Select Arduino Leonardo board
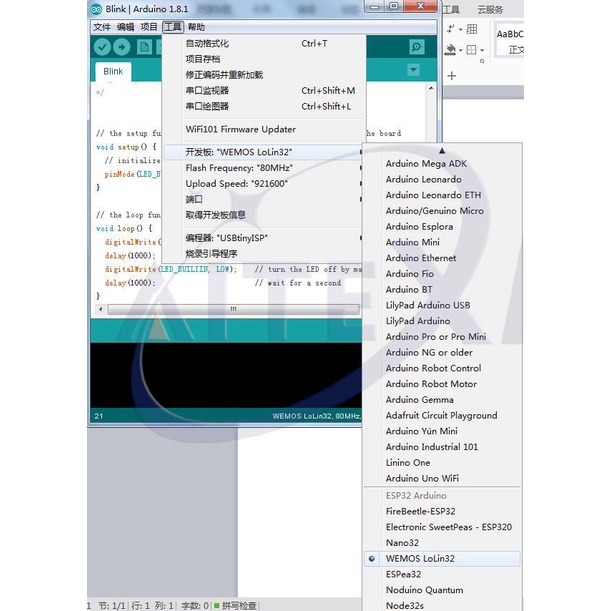The width and height of the screenshot is (611, 611). 442,179
